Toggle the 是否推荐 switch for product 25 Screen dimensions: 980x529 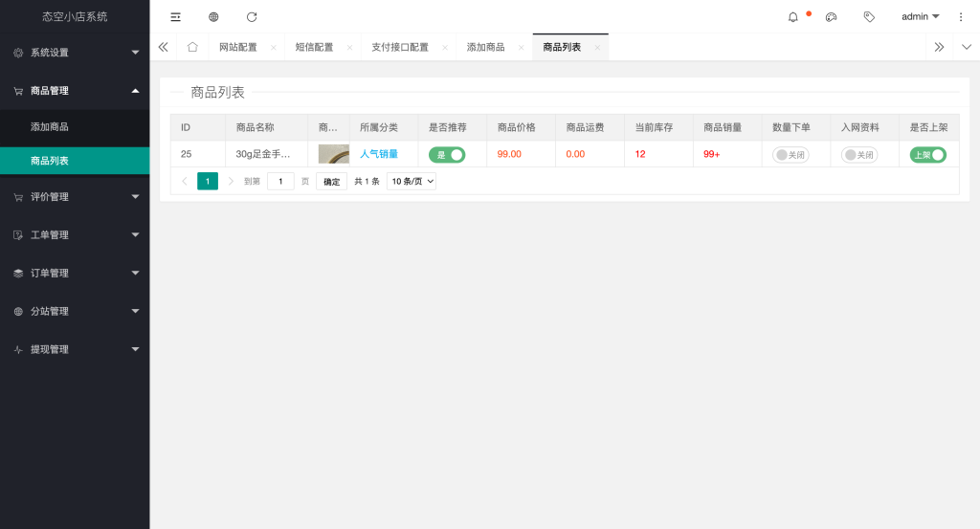pyautogui.click(x=447, y=155)
